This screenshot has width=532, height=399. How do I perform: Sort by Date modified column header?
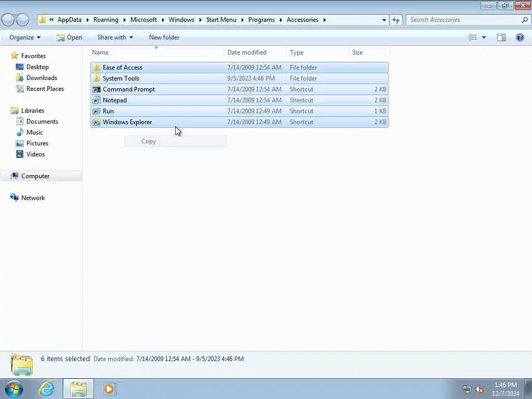pos(255,52)
